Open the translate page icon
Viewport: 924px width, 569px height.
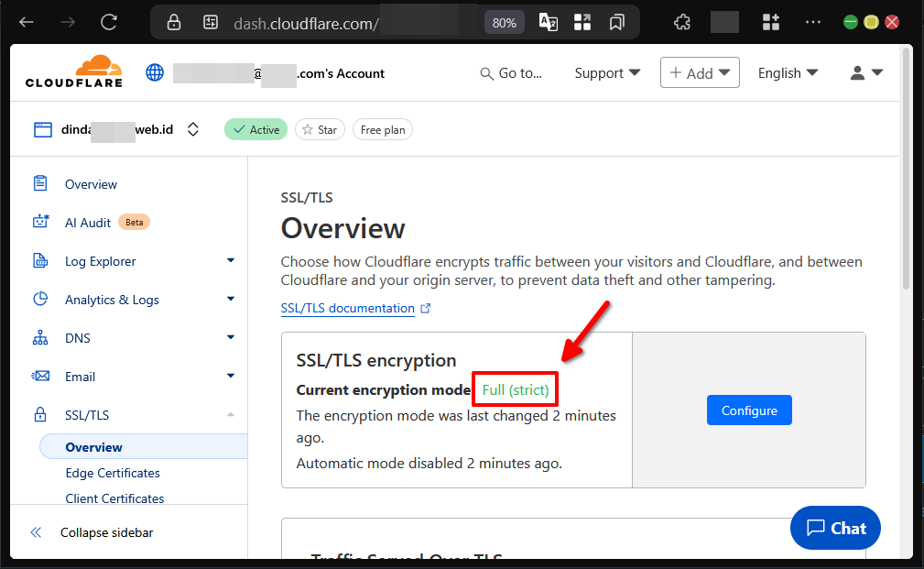(549, 22)
